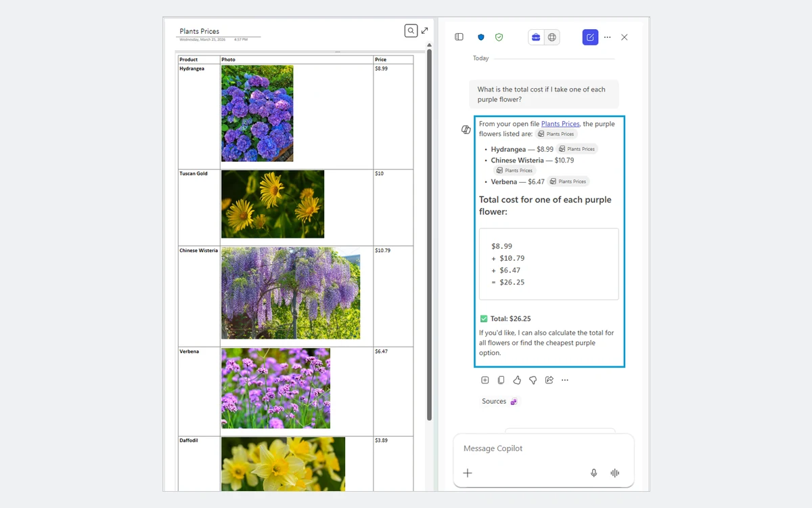Image resolution: width=812 pixels, height=508 pixels.
Task: Start voice chat with the waveform icon
Action: point(615,473)
